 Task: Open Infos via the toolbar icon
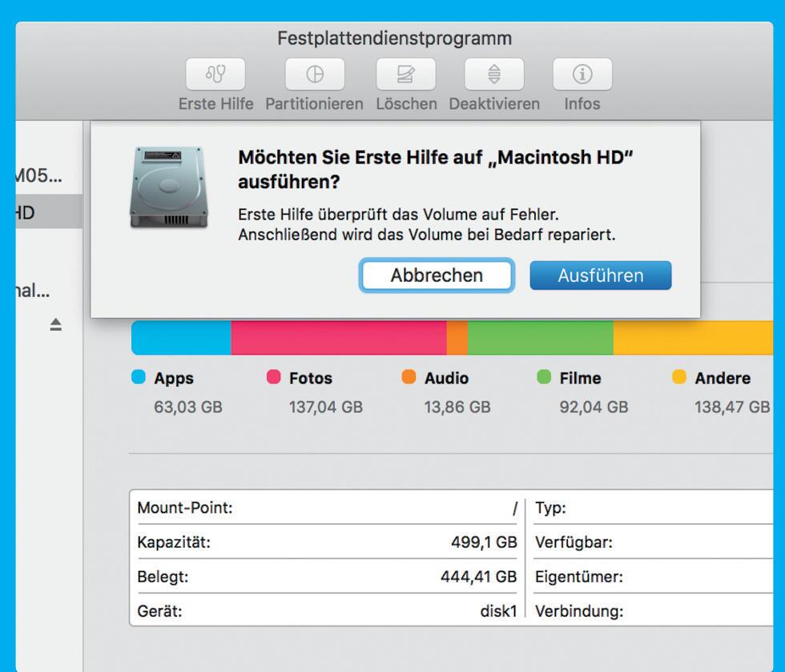[582, 74]
